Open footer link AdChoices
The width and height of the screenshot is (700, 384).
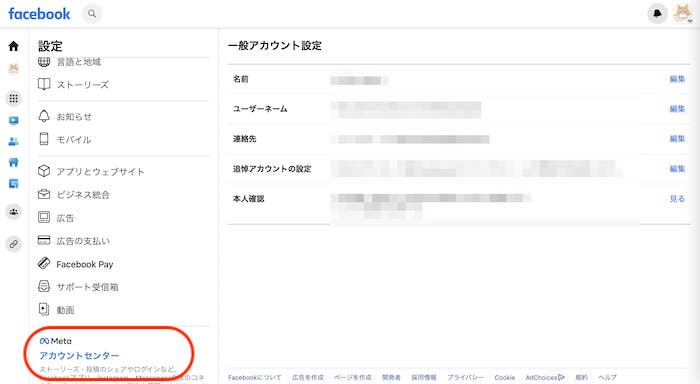pyautogui.click(x=545, y=377)
